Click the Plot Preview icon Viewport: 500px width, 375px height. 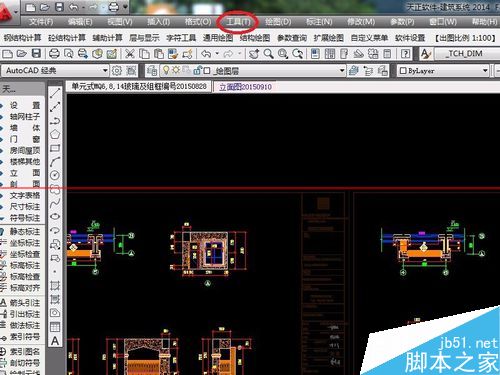click(68, 54)
